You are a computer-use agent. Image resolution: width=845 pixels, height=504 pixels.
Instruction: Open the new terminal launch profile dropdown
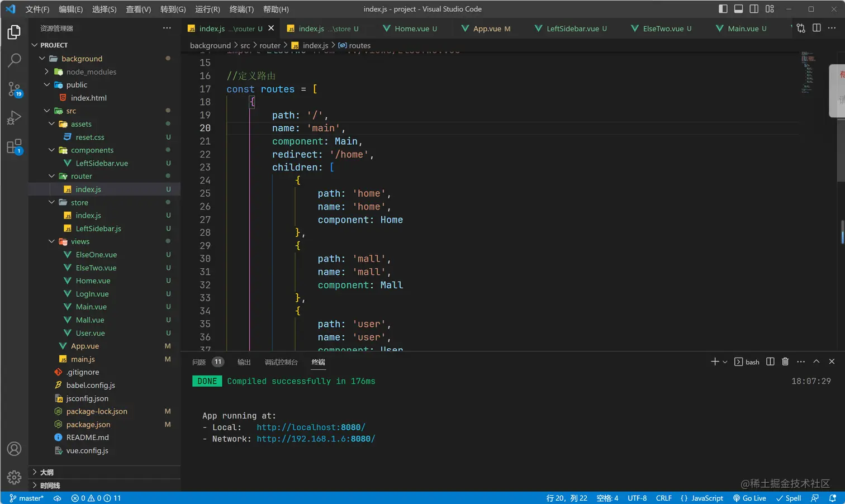[x=725, y=362]
